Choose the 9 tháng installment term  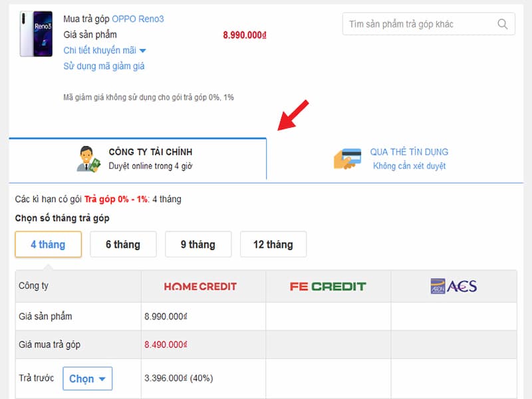pos(198,245)
